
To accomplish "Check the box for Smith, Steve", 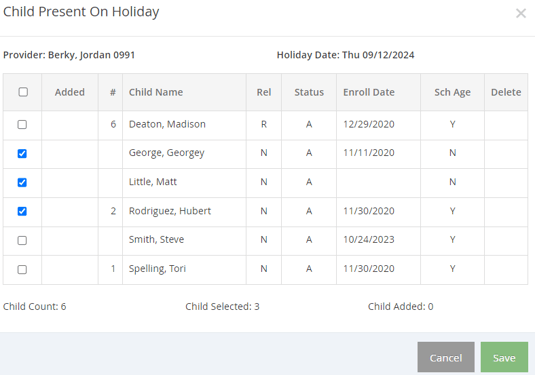I will point(22,240).
